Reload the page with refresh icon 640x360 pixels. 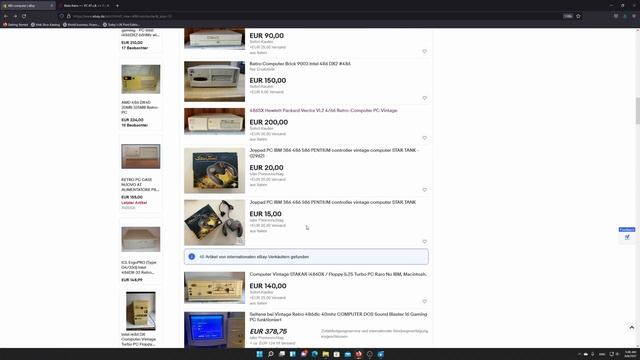pyautogui.click(x=24, y=16)
